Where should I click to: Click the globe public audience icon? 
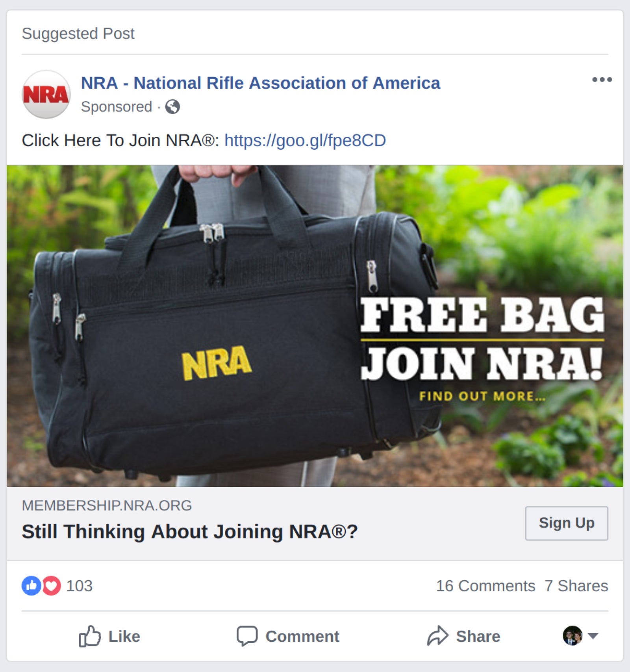coord(172,107)
